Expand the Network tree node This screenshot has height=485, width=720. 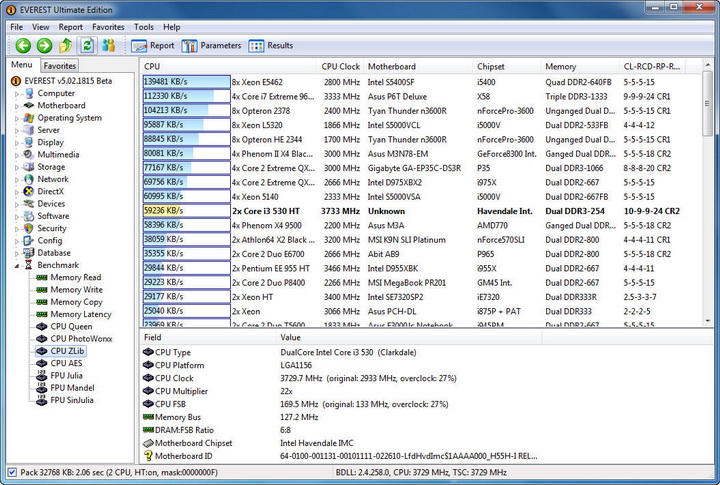17,180
